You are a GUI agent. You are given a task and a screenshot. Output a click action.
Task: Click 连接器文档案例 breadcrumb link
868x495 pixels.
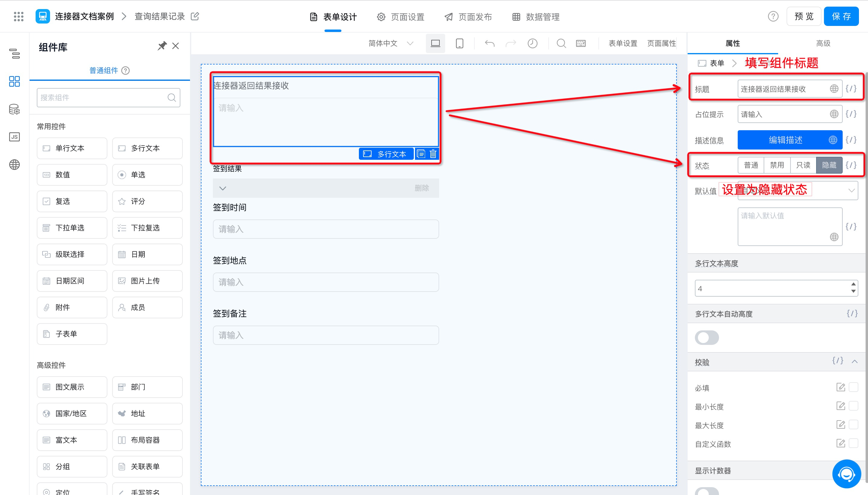(84, 16)
